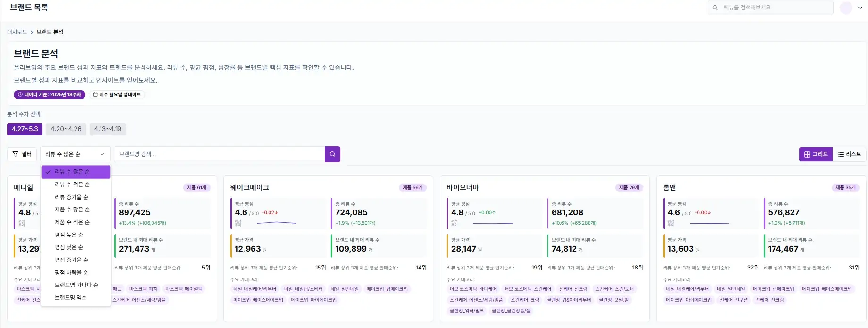Choose 평점 낮은 순 sort option
Image resolution: width=868 pixels, height=328 pixels.
point(76,247)
